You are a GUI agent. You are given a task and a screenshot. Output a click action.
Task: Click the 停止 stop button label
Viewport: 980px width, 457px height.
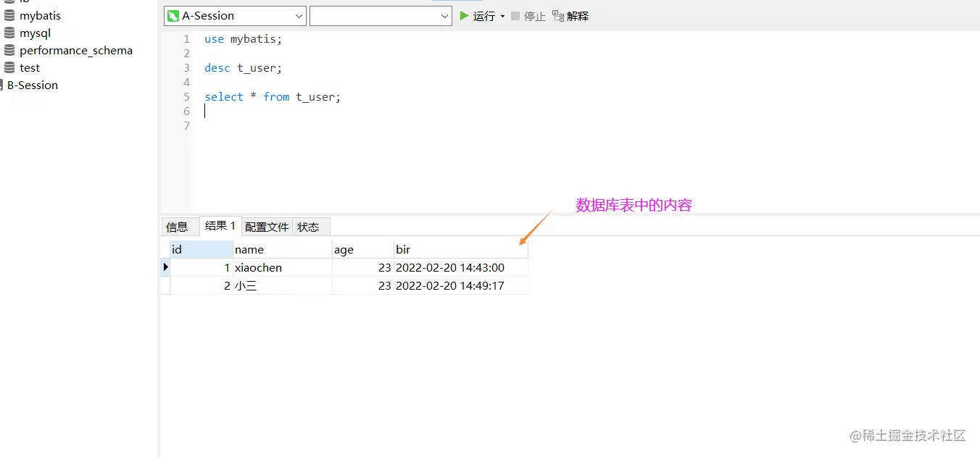(x=535, y=16)
